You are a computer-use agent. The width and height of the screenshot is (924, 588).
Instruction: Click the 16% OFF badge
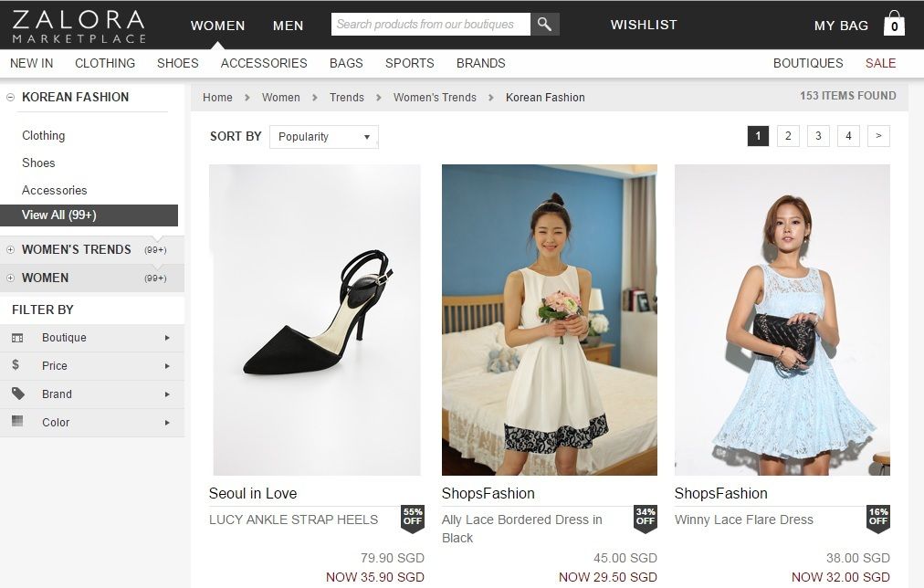[878, 520]
